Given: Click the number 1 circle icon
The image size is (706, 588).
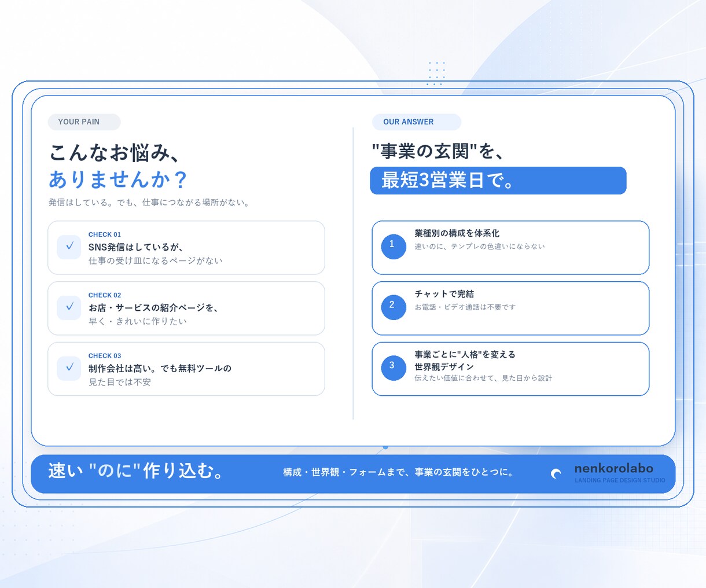Looking at the screenshot, I should coord(394,247).
